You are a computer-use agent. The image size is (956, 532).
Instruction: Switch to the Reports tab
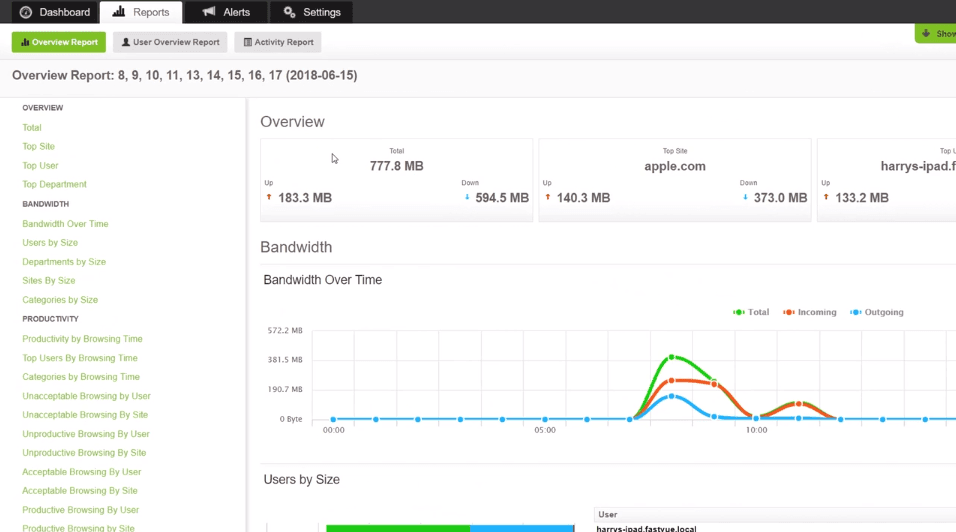point(141,12)
